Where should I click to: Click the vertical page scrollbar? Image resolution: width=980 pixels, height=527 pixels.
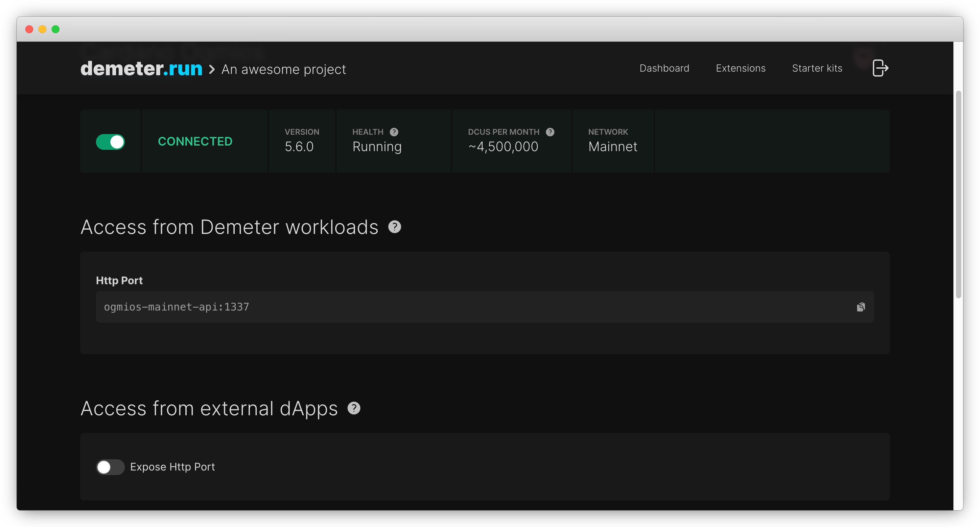(958, 194)
